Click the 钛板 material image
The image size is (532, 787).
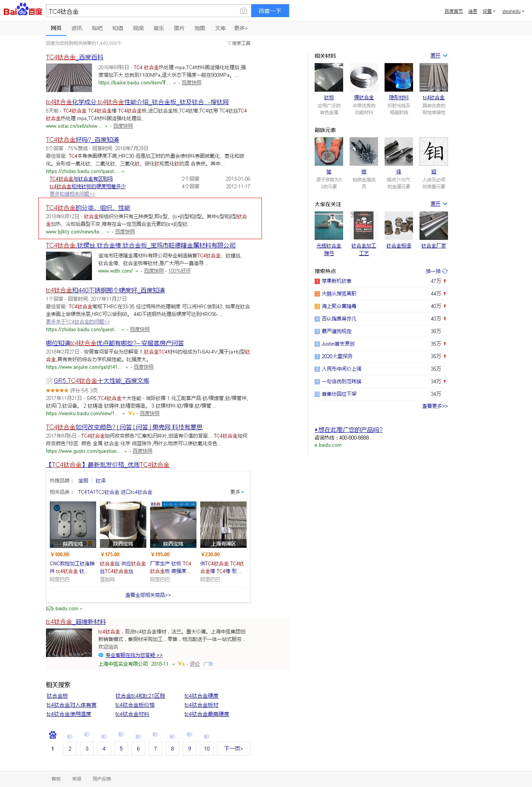pos(329,78)
